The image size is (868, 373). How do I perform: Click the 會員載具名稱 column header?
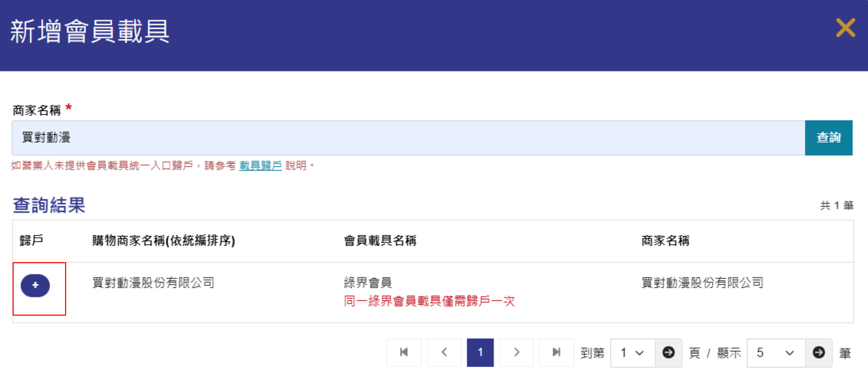click(x=380, y=241)
